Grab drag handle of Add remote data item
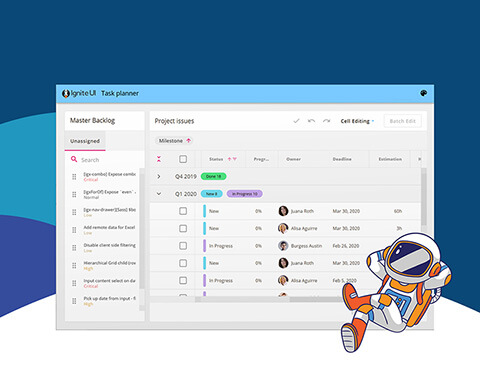Screen dimensions: 480x366 (x=74, y=230)
